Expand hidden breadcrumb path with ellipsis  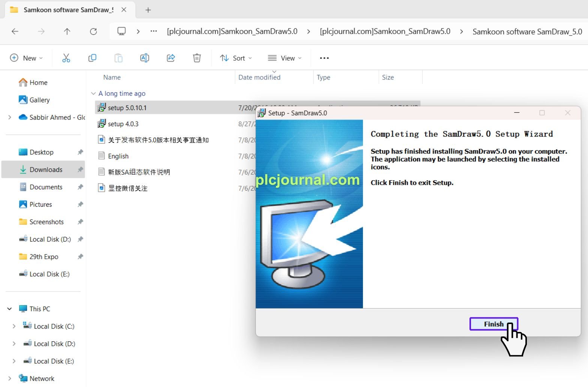(154, 31)
